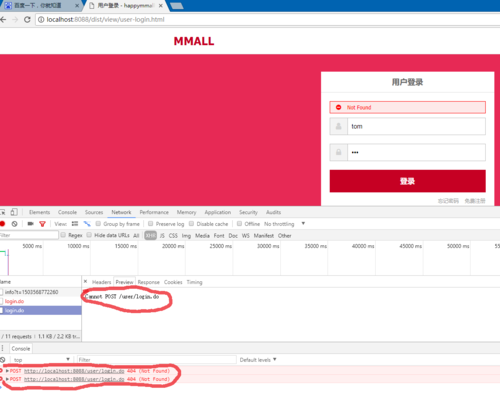Image resolution: width=500 pixels, height=393 pixels.
Task: Select the Console drawer tab
Action: pos(21,349)
